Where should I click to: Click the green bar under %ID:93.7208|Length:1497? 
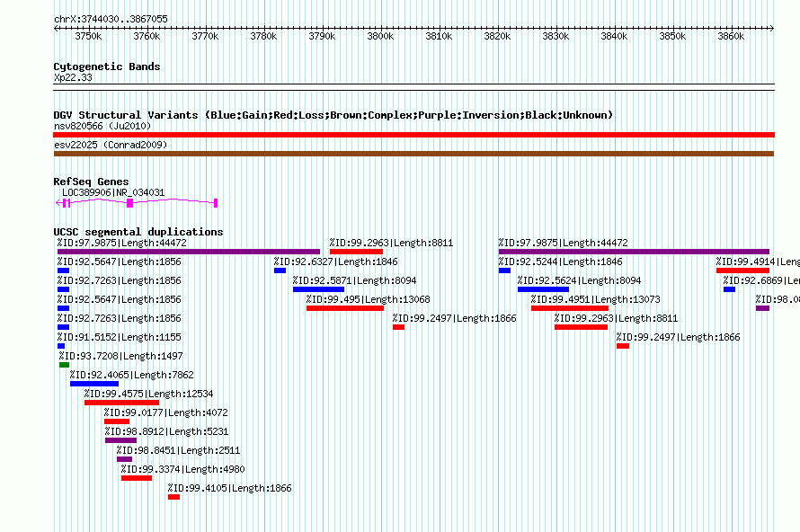point(65,365)
